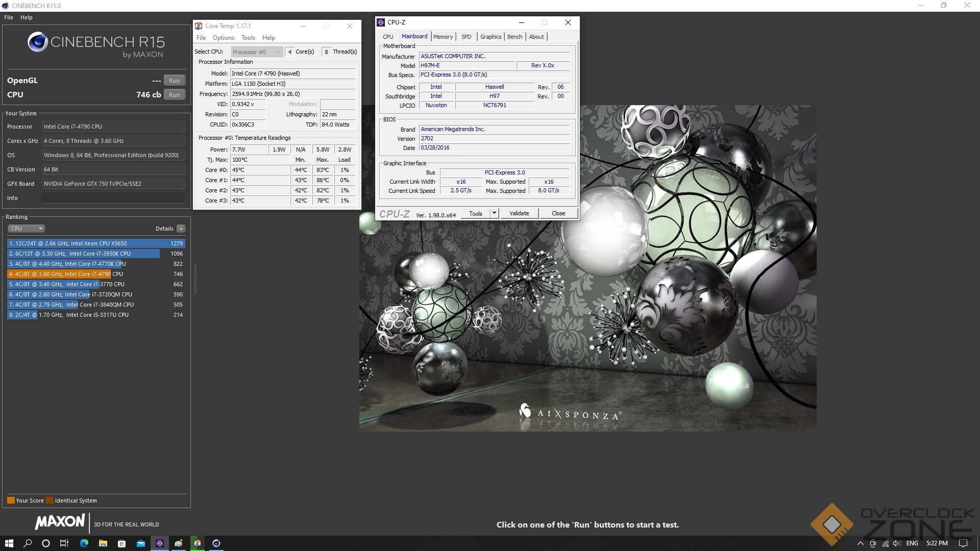Viewport: 980px width, 551px height.
Task: Open the Microsoft Store taskbar icon
Action: click(x=121, y=543)
